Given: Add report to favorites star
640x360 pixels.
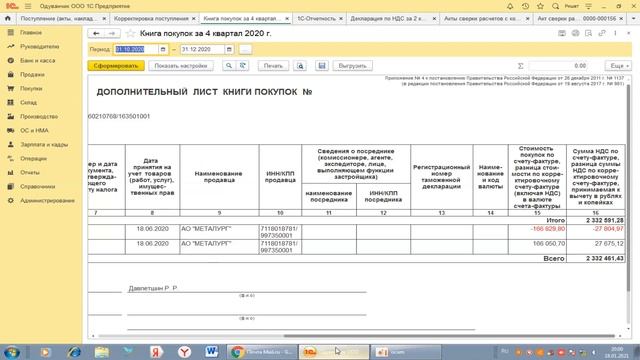Looking at the screenshot, I should (x=130, y=33).
